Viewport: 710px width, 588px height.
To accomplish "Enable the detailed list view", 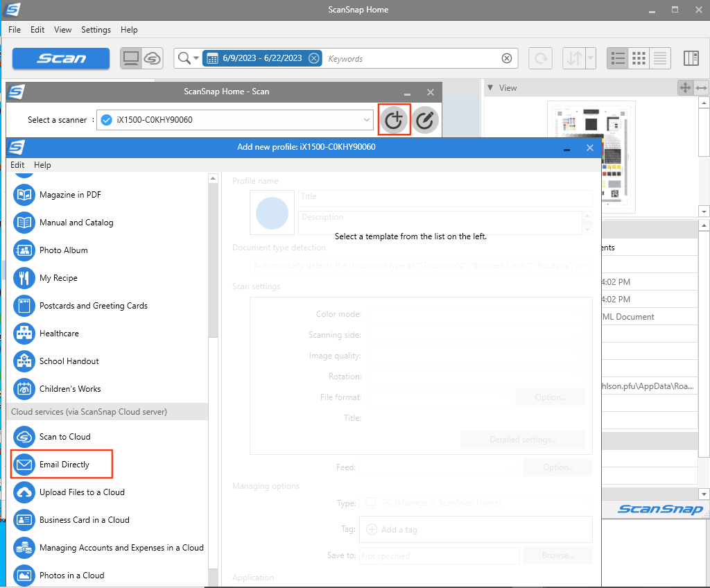I will tap(660, 58).
